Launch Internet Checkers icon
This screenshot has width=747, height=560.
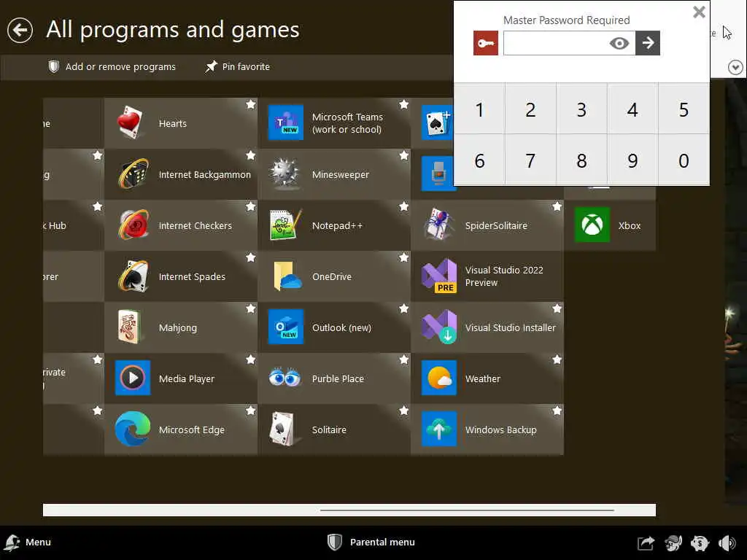click(133, 225)
